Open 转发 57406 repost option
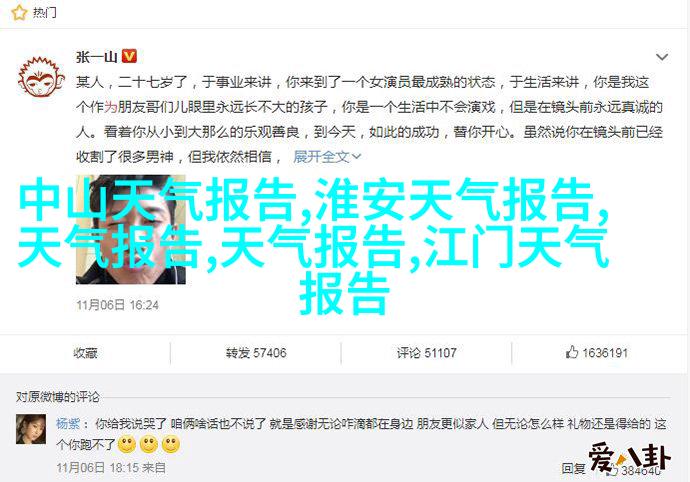Viewport: 690px width, 482px height. 256,353
